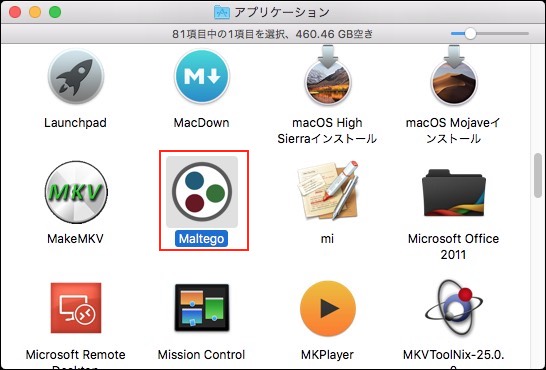Select the macOS Mojave installer icon
Viewport: 546px width, 370px height.
(x=453, y=75)
